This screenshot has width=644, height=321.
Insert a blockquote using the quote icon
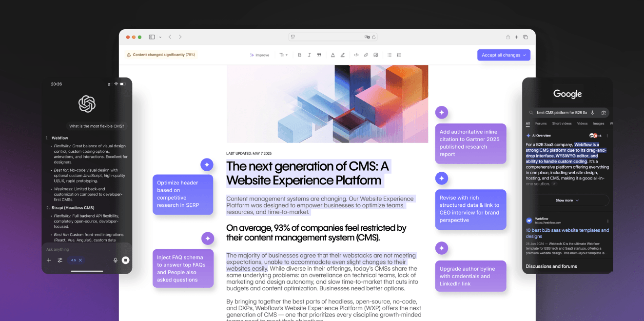(x=319, y=55)
